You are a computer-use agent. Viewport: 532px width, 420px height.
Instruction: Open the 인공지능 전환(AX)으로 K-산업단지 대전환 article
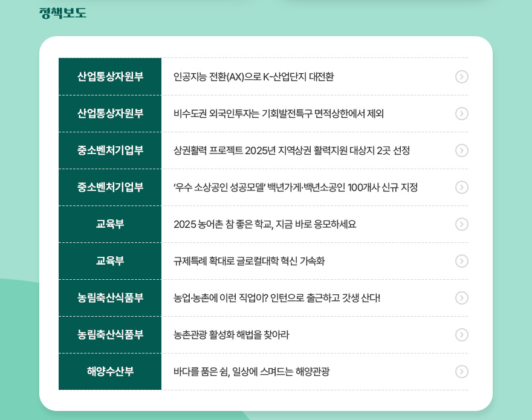click(x=253, y=77)
